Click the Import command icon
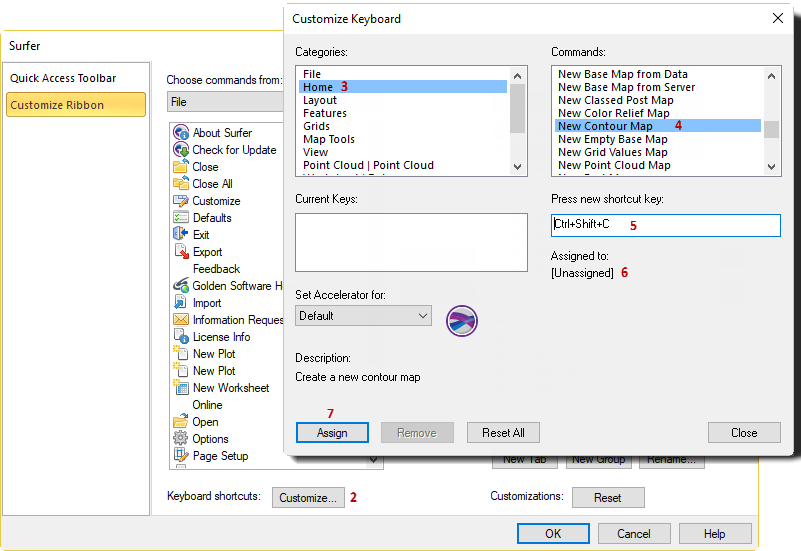The width and height of the screenshot is (801, 551). click(181, 302)
